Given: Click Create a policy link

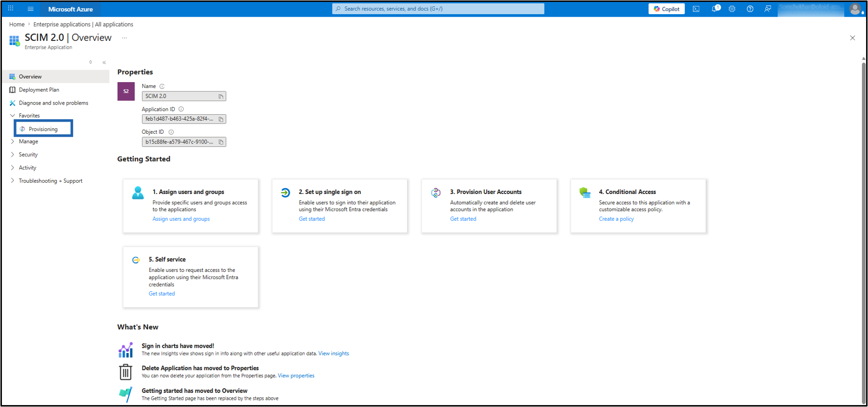Looking at the screenshot, I should [x=616, y=219].
